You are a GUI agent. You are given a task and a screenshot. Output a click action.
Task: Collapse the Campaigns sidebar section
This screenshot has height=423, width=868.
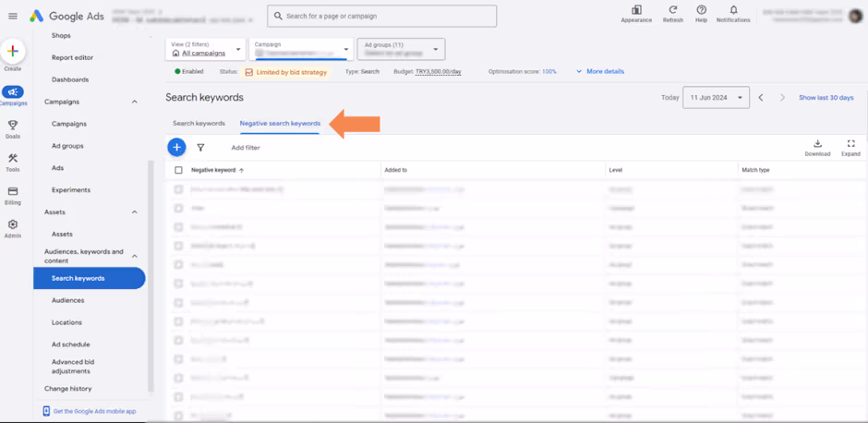tap(135, 102)
